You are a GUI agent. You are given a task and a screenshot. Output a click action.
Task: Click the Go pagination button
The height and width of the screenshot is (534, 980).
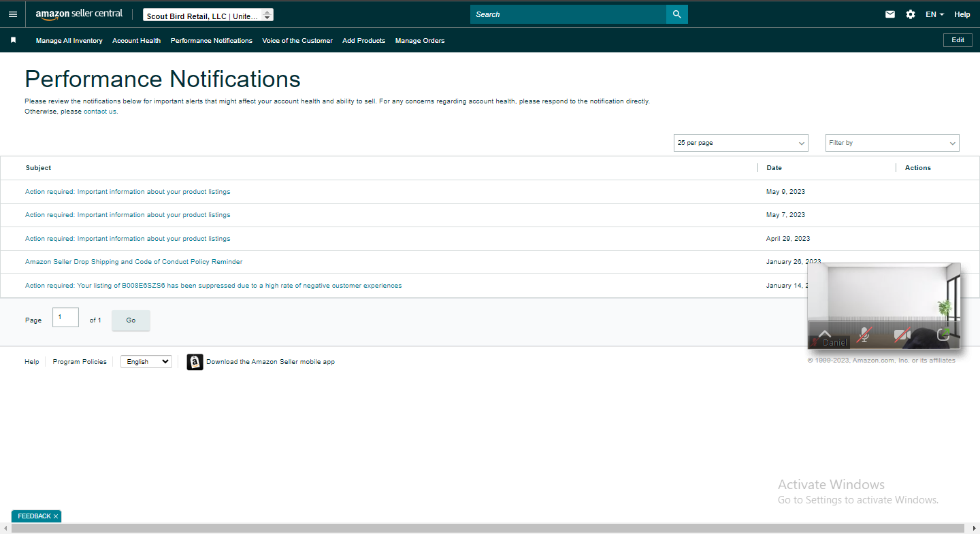(131, 320)
